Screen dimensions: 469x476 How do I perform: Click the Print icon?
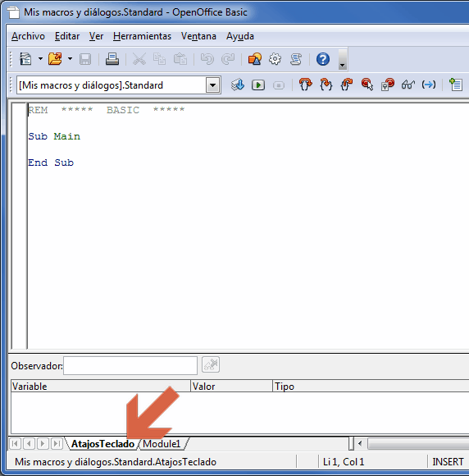(x=112, y=59)
